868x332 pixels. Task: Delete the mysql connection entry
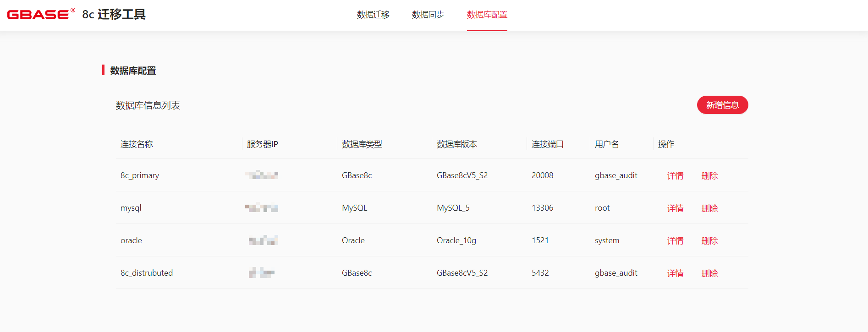pyautogui.click(x=709, y=208)
